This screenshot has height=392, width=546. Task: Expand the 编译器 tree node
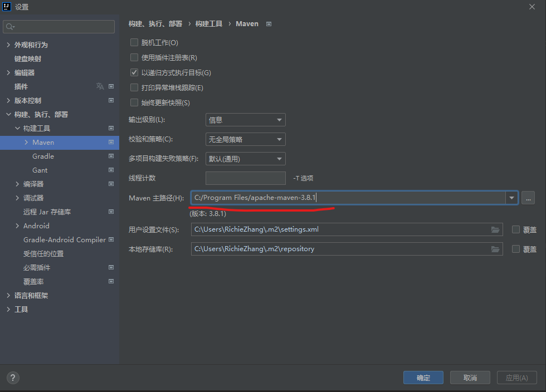[x=18, y=184]
